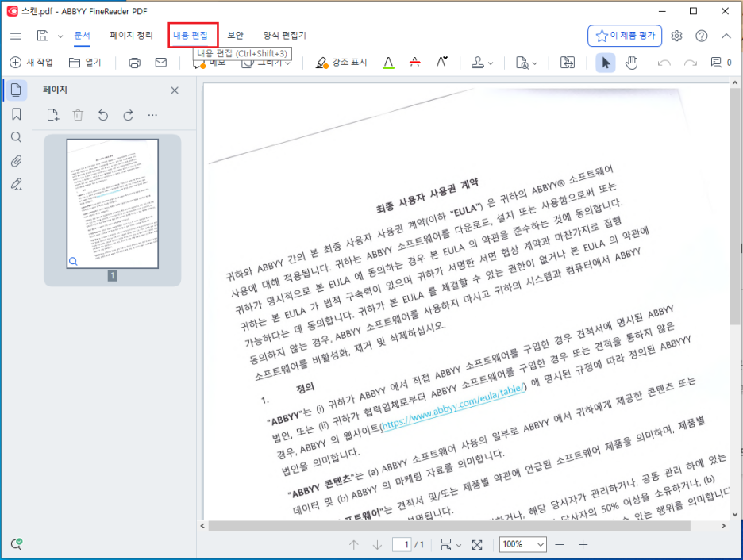Viewport: 743px width, 560px height.
Task: Click the page number input field
Action: pos(402,544)
